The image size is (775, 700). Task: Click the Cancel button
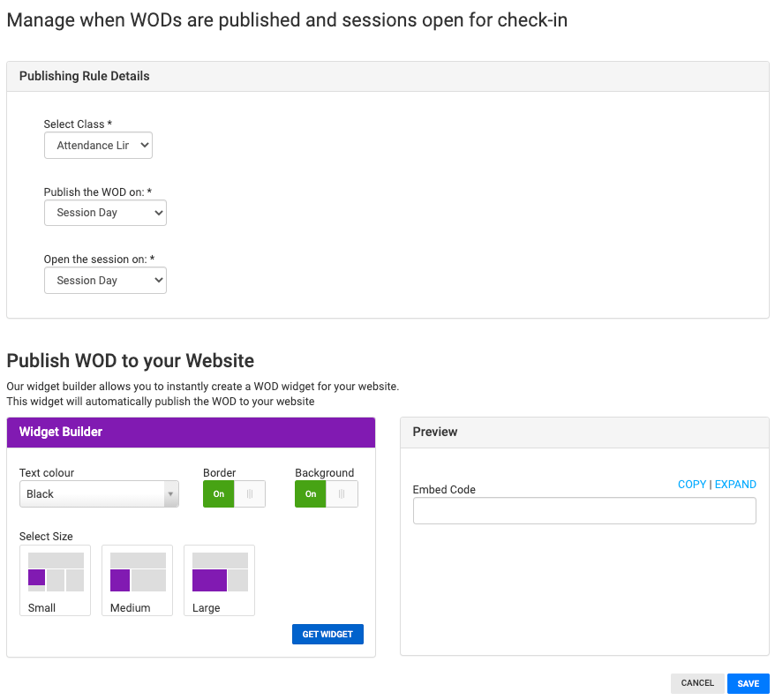coord(697,683)
